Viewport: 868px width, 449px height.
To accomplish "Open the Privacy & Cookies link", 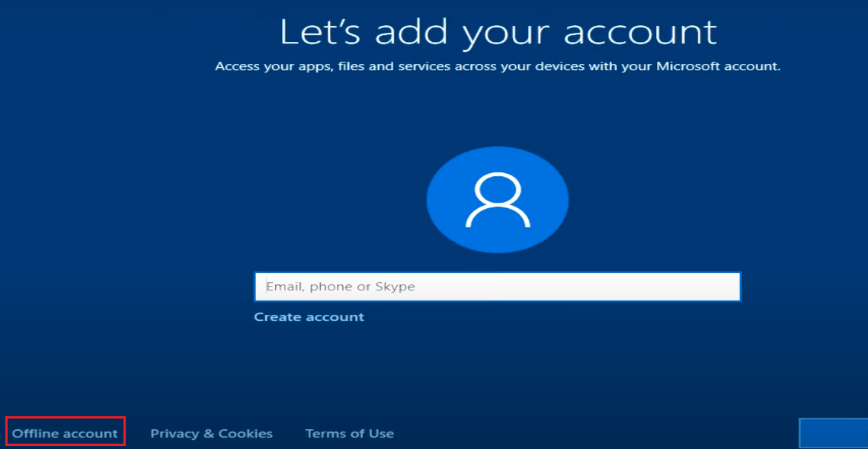I will (x=211, y=434).
